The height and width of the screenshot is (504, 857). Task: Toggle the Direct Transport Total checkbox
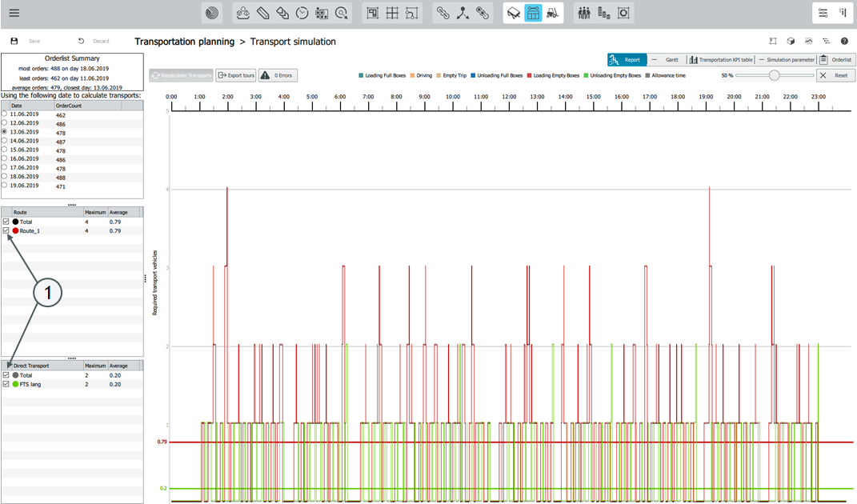point(6,375)
